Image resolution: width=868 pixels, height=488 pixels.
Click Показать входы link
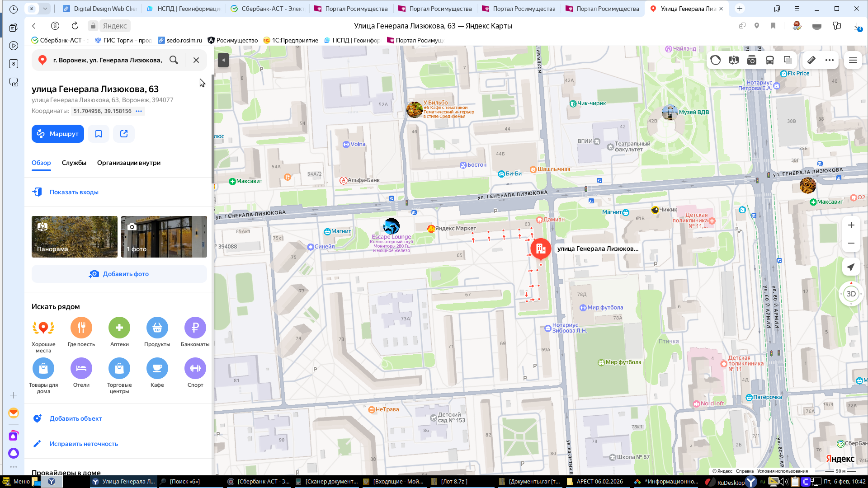coord(74,192)
